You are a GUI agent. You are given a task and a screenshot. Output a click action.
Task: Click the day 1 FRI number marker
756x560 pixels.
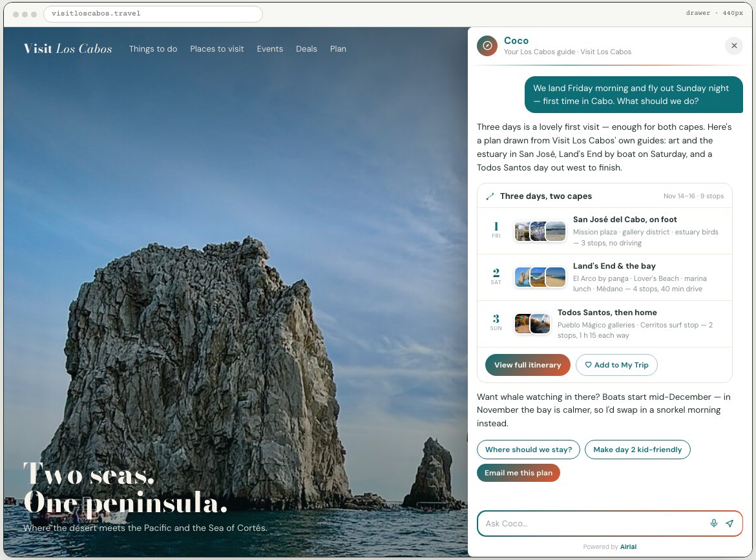(x=496, y=230)
